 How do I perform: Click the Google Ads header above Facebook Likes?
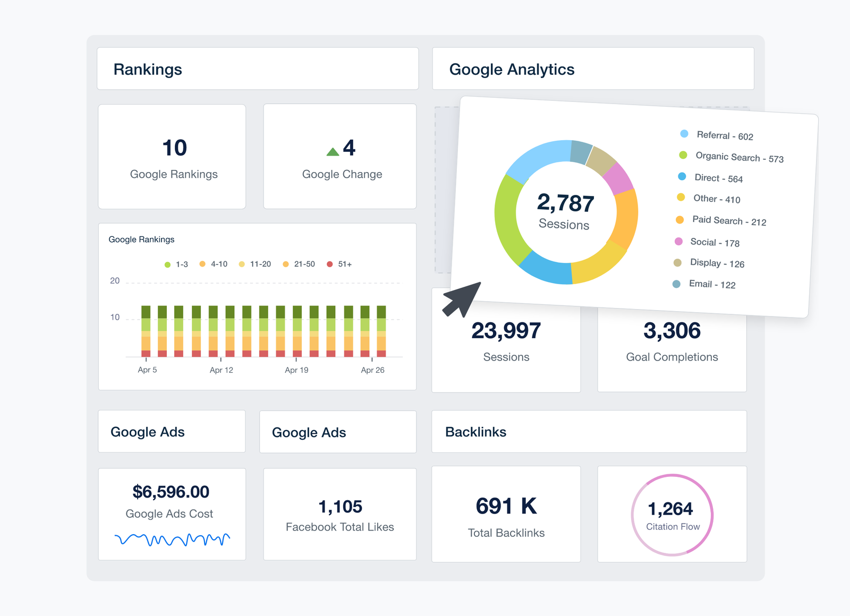pos(338,432)
